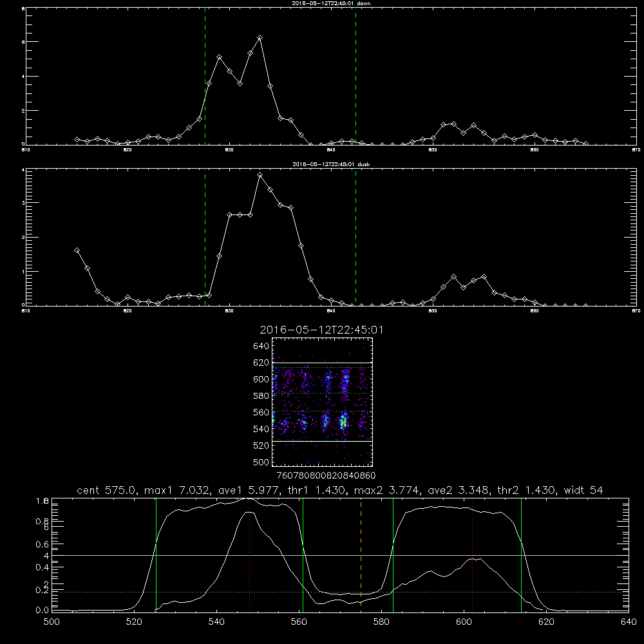Click x-axis label 840 on dusk plot
644x644 pixels.
point(330,311)
